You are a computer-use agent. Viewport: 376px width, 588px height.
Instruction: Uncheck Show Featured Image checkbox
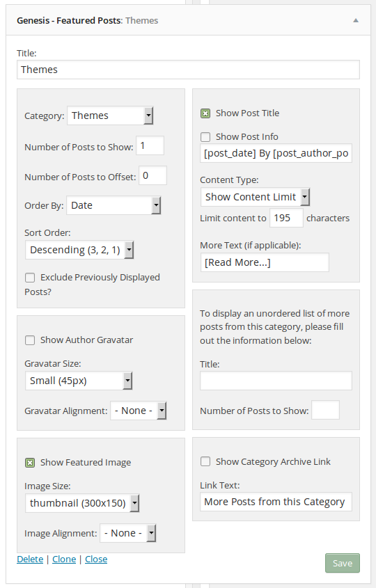tap(30, 463)
